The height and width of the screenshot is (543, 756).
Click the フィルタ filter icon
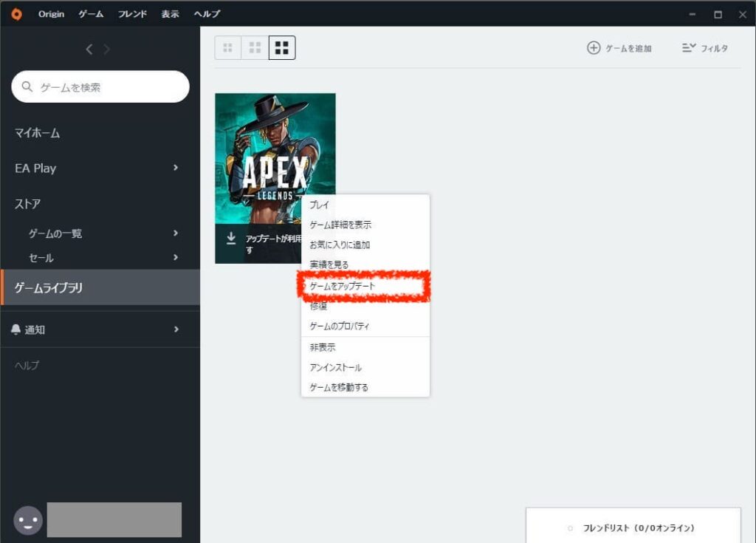pyautogui.click(x=689, y=48)
